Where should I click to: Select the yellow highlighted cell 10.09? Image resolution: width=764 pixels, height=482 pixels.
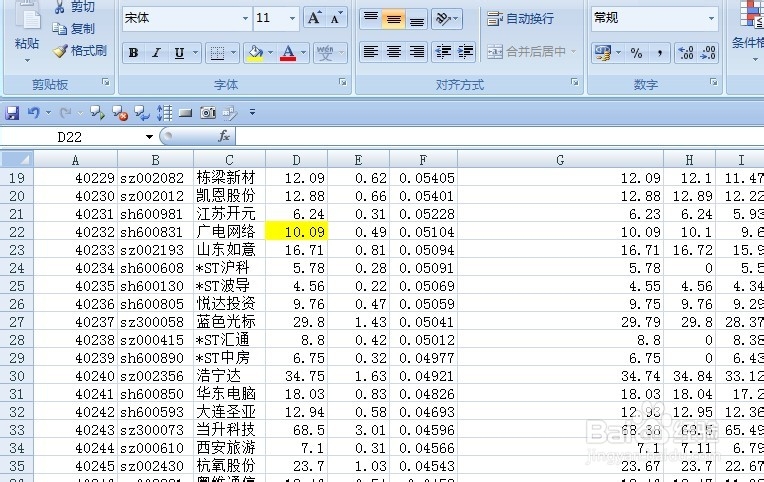tap(296, 232)
